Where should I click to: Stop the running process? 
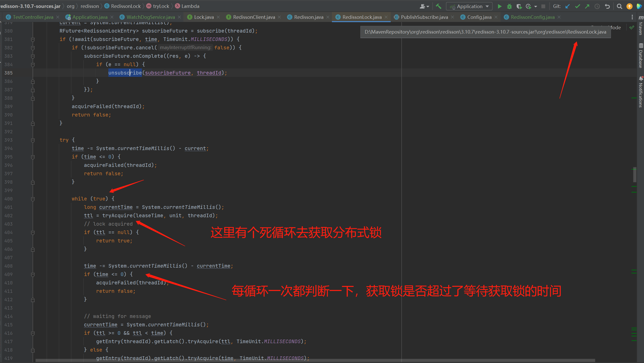point(543,6)
